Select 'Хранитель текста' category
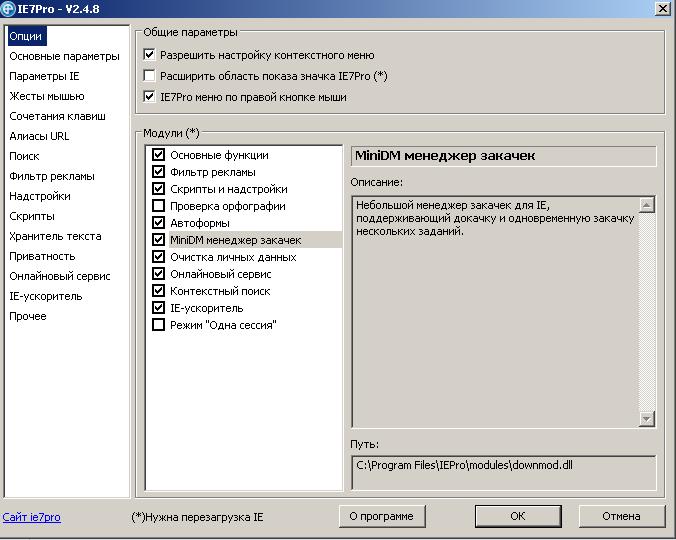 click(x=55, y=236)
